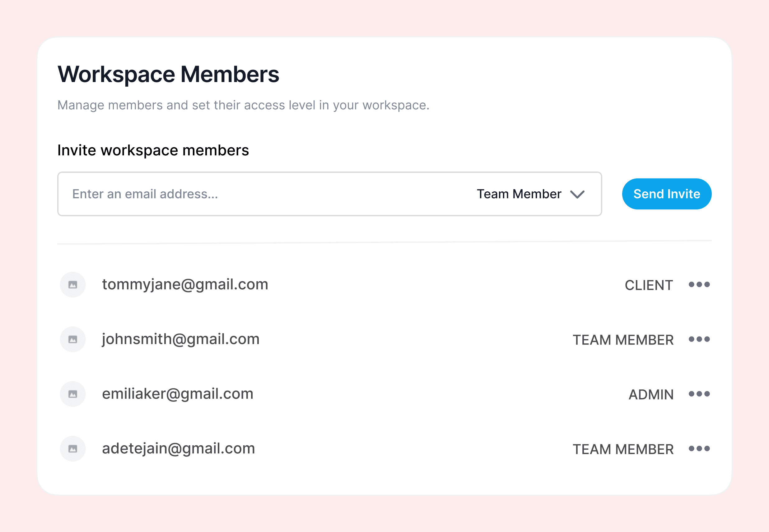
Task: Click TEAM MEMBER role for adetejain@gmail.com
Action: click(x=623, y=449)
